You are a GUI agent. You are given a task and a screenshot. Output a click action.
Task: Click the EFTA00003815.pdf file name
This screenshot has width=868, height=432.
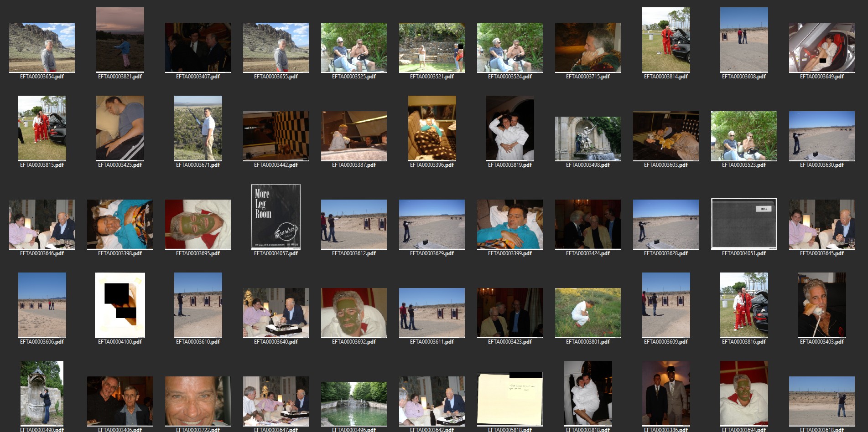(x=42, y=165)
